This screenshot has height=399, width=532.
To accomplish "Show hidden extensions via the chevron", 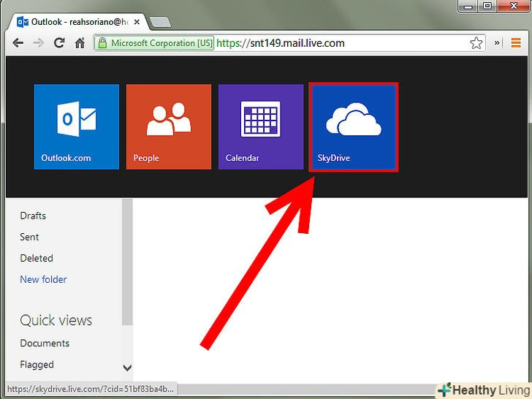I will 497,42.
